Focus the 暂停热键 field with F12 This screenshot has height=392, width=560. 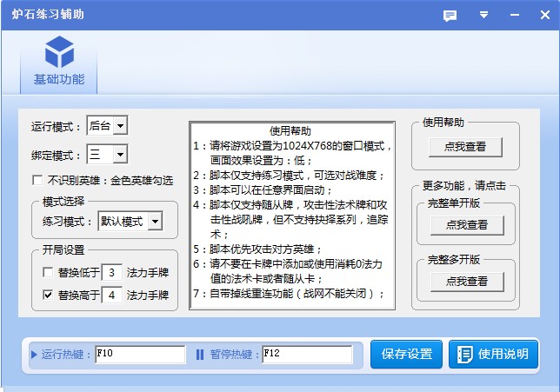tap(307, 354)
